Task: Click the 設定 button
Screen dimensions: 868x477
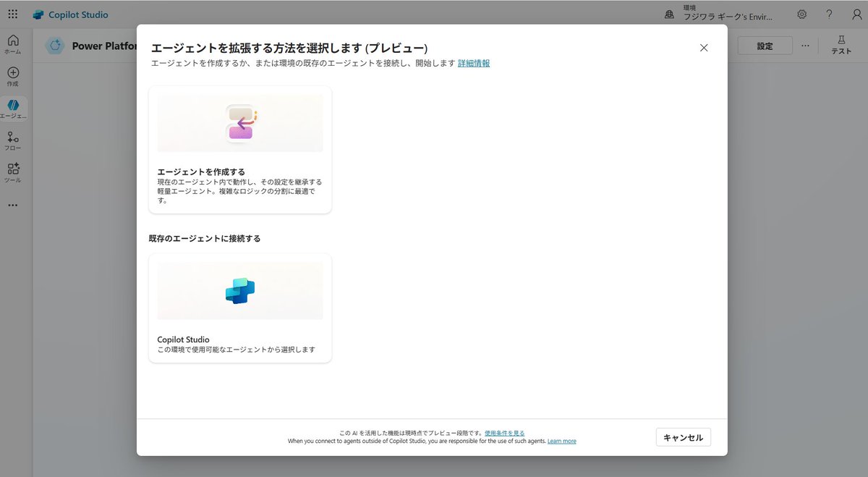Action: tap(765, 46)
